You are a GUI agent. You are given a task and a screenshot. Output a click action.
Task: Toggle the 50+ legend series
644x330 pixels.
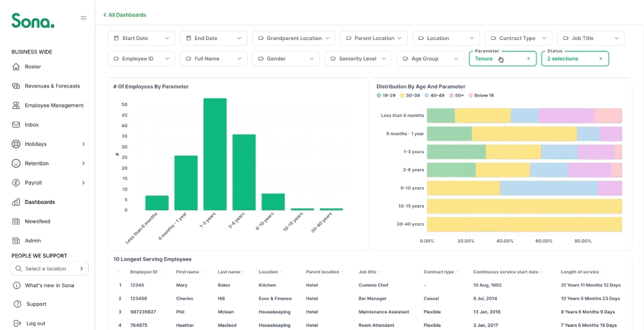pyautogui.click(x=457, y=95)
